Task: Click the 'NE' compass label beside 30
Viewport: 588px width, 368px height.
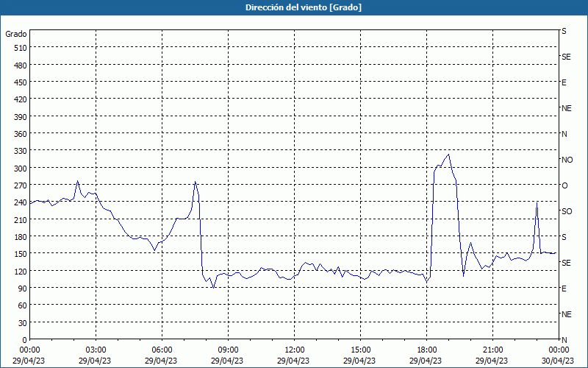Action: pyautogui.click(x=566, y=314)
